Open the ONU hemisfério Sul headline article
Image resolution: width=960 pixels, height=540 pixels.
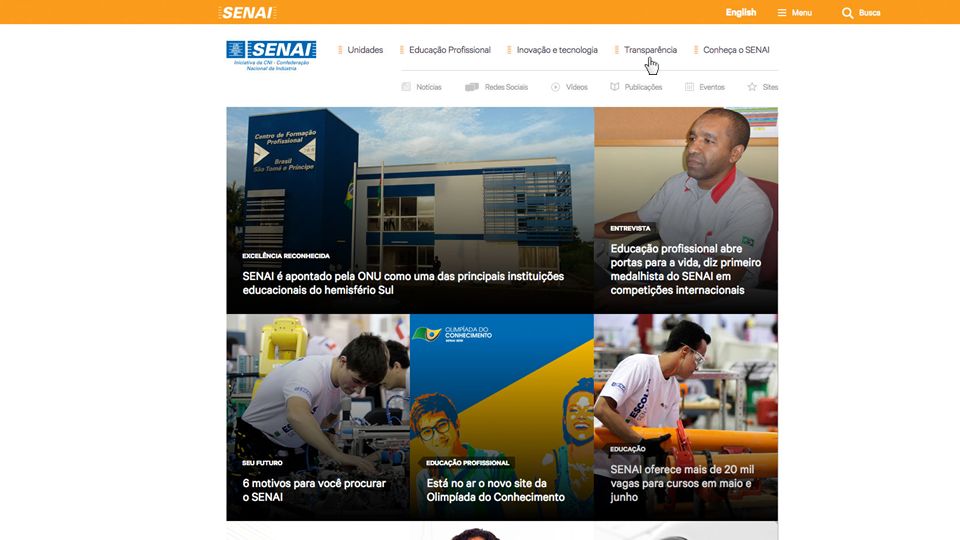point(403,283)
